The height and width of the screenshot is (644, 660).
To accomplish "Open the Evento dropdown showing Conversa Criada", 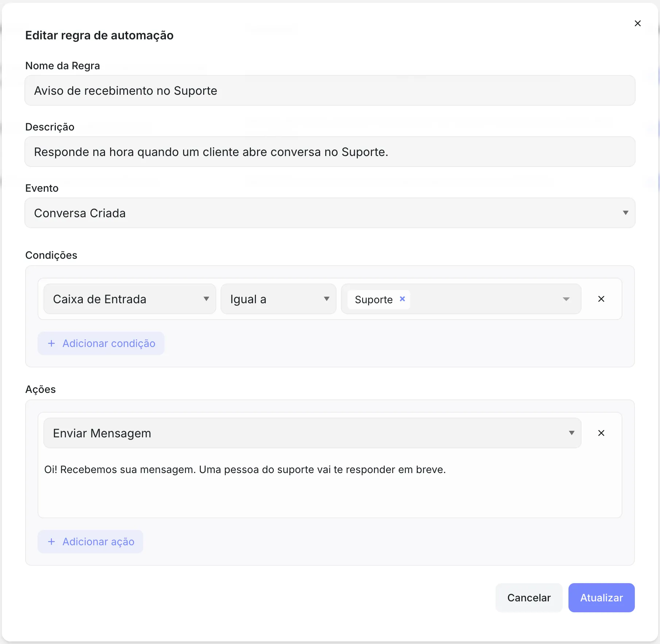I will pyautogui.click(x=330, y=213).
